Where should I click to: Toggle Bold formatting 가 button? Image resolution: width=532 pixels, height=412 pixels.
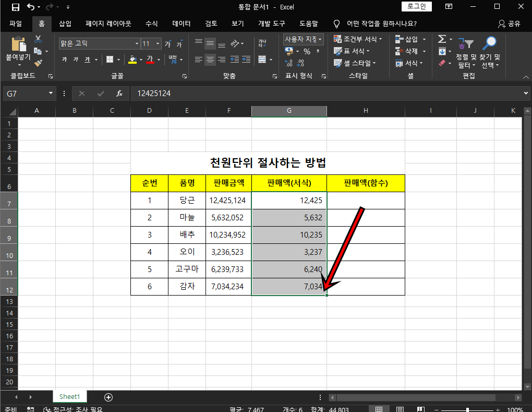coord(65,60)
